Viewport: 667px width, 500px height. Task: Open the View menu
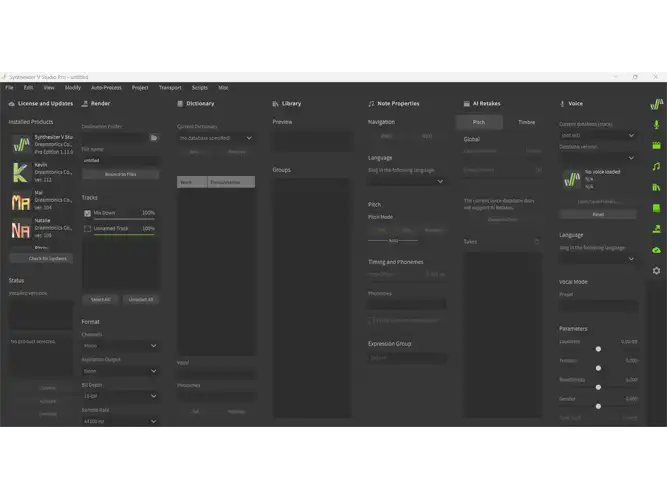pyautogui.click(x=49, y=88)
